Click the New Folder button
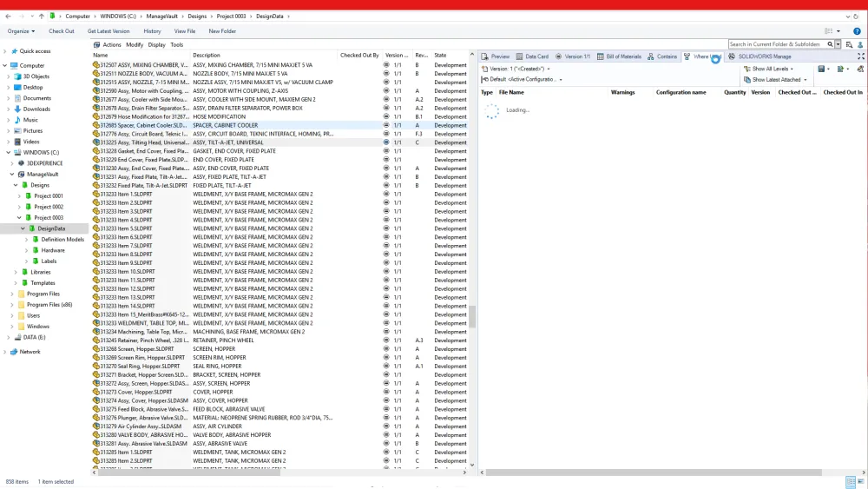Image resolution: width=868 pixels, height=489 pixels. 222,31
